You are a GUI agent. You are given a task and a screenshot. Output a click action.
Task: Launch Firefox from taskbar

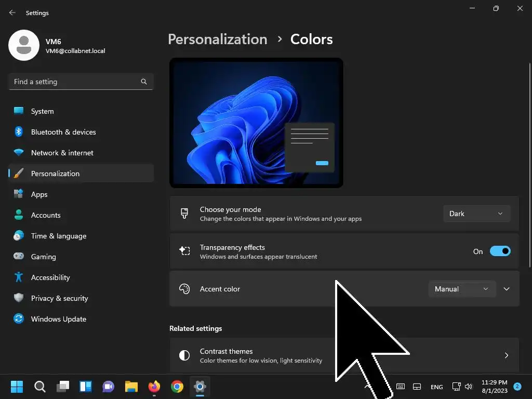154,387
